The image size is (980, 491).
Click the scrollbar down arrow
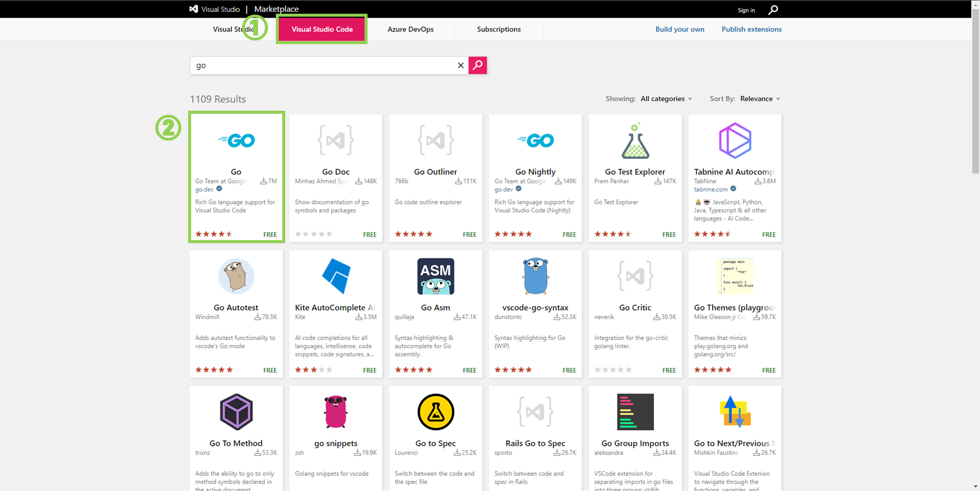[x=976, y=486]
